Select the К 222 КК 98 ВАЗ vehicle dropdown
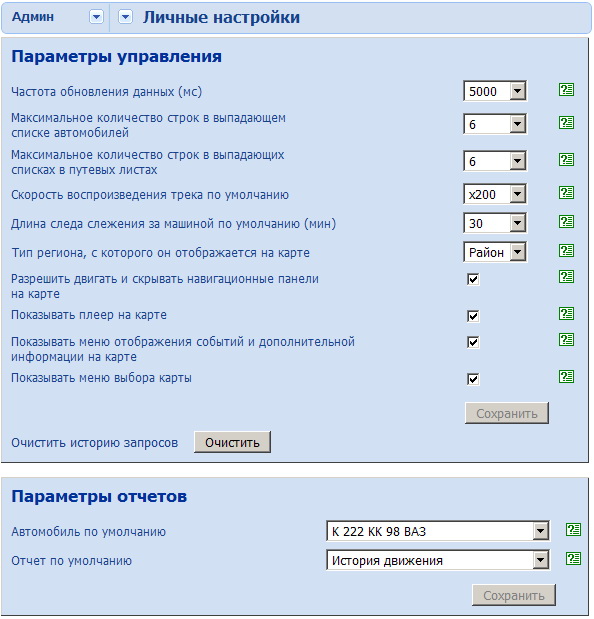 pos(438,531)
